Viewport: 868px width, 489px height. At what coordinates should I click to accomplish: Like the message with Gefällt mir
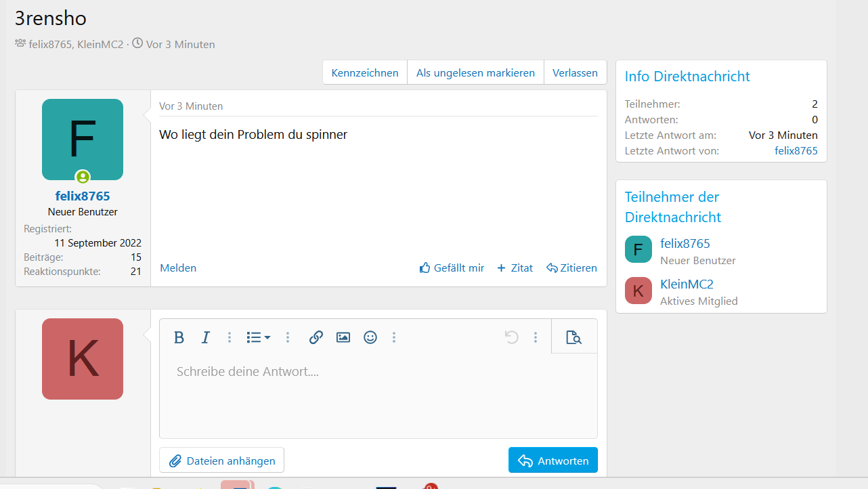(x=452, y=268)
